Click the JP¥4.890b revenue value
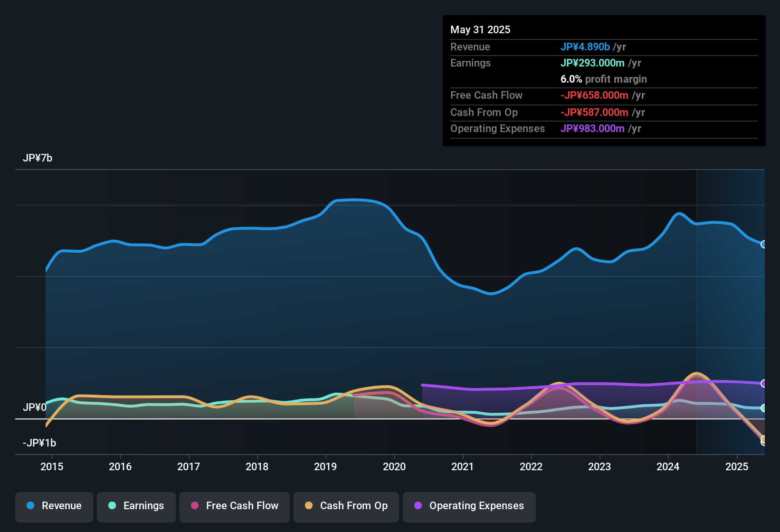 point(585,47)
